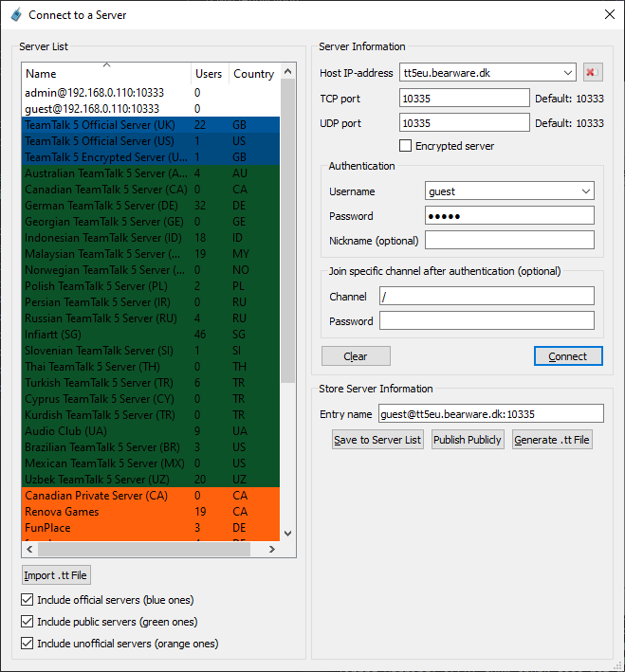Click the TeamTalk app icon in title bar
This screenshot has width=625, height=672.
pyautogui.click(x=16, y=15)
